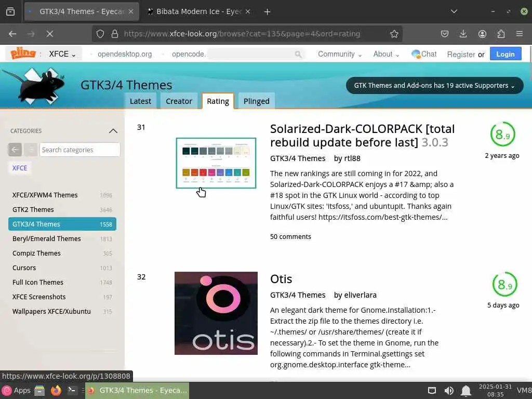Click the XFCE category tag
This screenshot has width=532, height=399.
click(x=20, y=168)
